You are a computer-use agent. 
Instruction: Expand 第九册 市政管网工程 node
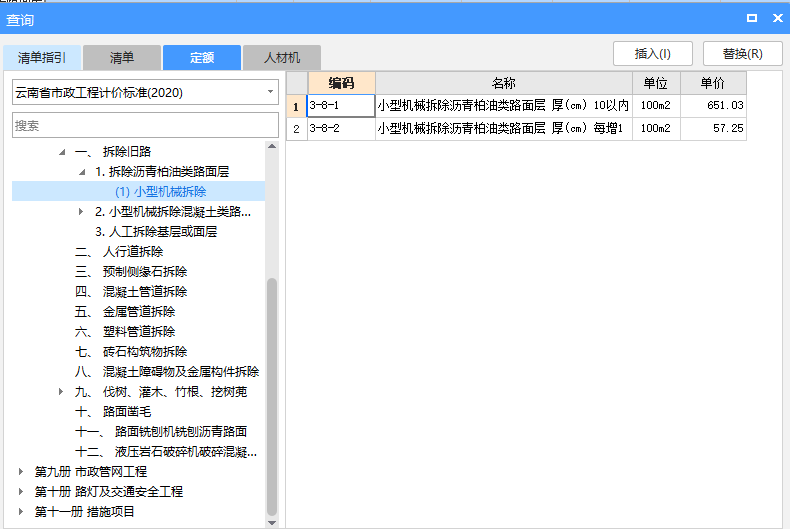tap(21, 472)
